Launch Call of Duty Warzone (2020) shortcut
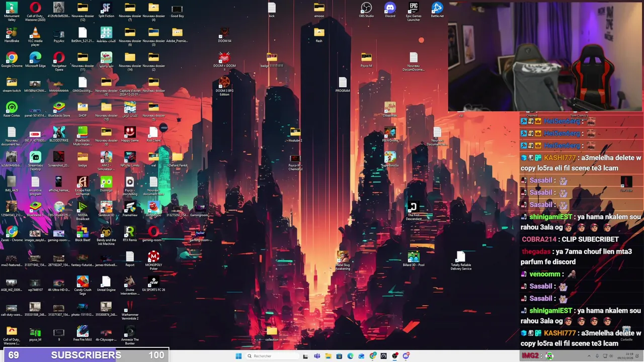The image size is (644, 362). pos(35,11)
